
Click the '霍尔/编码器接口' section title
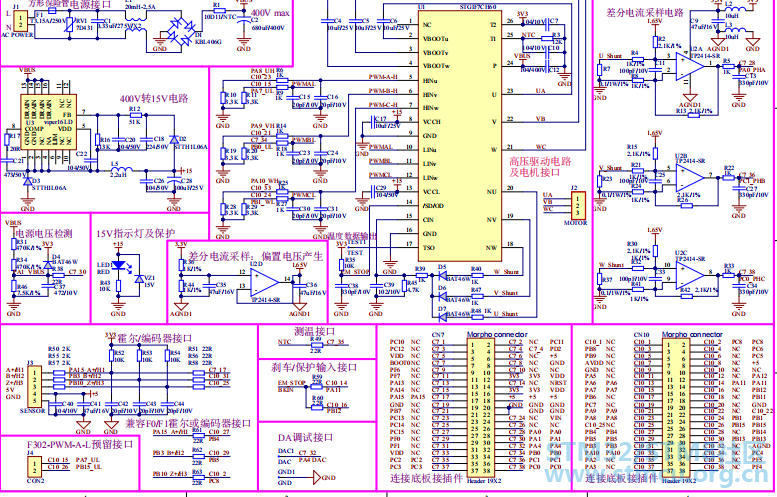point(155,338)
